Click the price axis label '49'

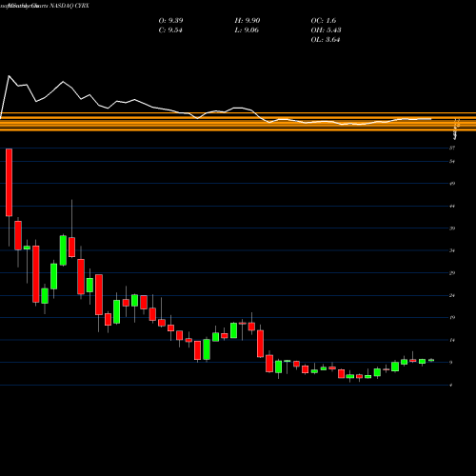tap(452, 184)
